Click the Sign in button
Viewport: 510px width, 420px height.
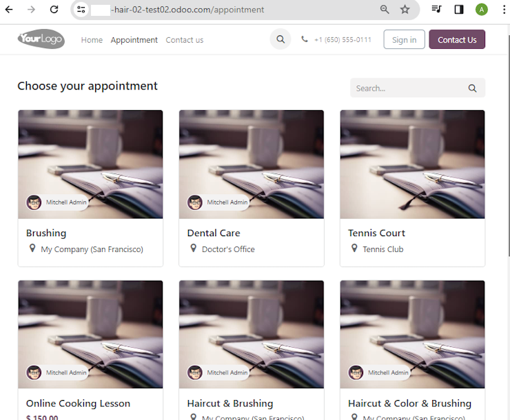point(404,39)
